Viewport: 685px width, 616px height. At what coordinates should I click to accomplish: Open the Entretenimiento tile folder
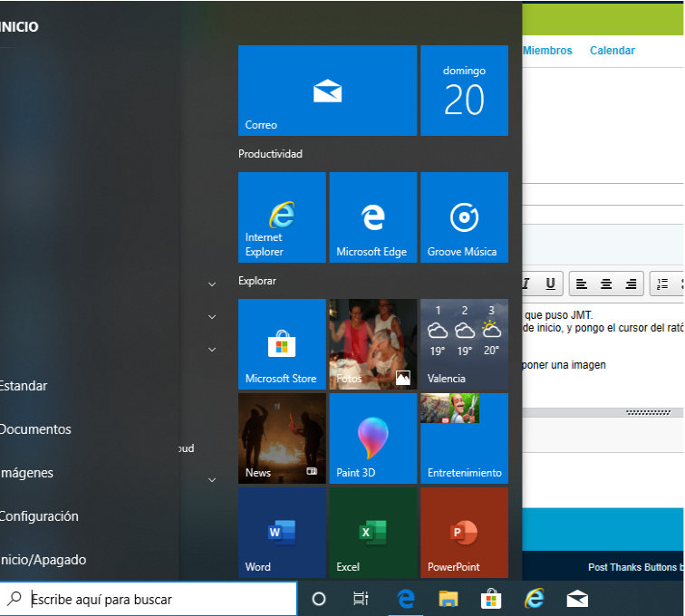click(464, 438)
